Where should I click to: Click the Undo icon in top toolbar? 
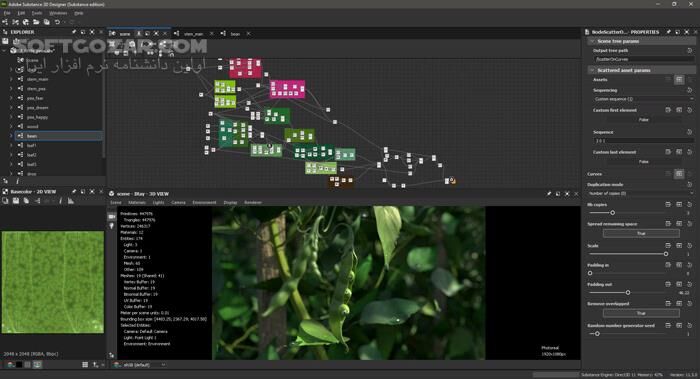tap(57, 22)
